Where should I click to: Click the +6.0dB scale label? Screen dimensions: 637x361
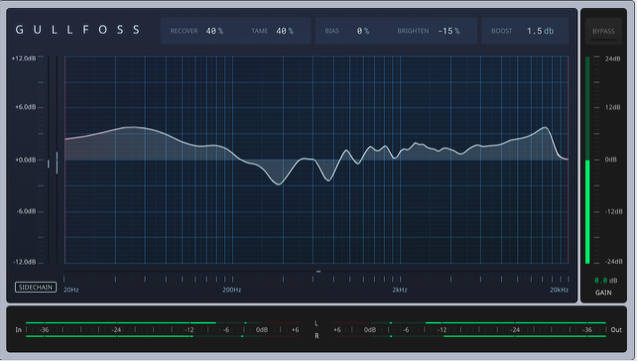26,107
